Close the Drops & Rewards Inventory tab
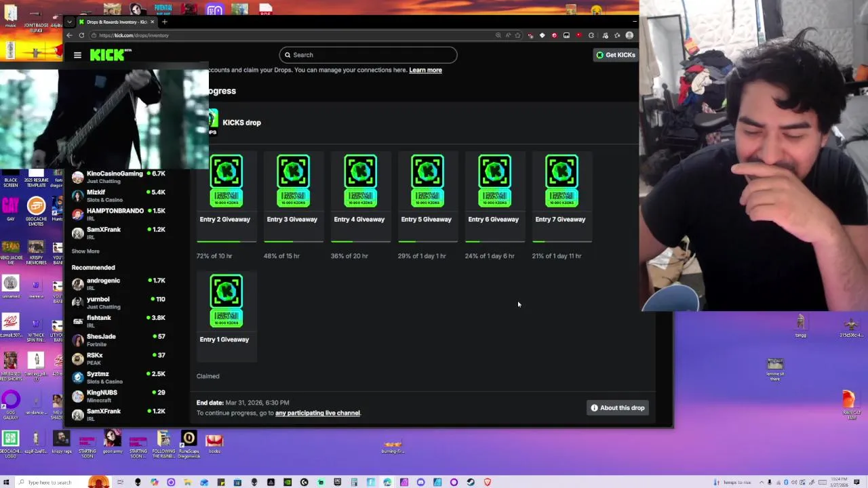868x488 pixels. coord(152,22)
